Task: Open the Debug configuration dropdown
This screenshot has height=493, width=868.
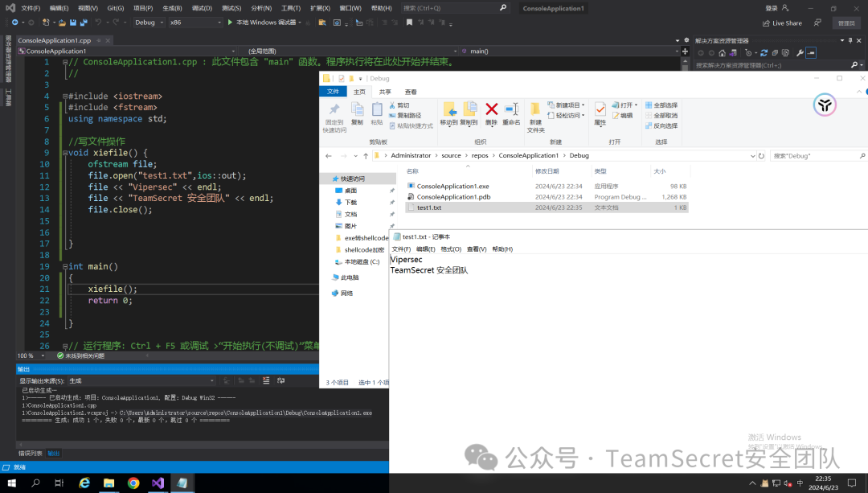Action: pos(149,23)
